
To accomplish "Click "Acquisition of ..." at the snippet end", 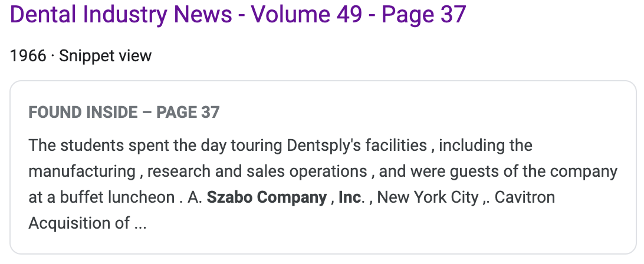I will 87,223.
